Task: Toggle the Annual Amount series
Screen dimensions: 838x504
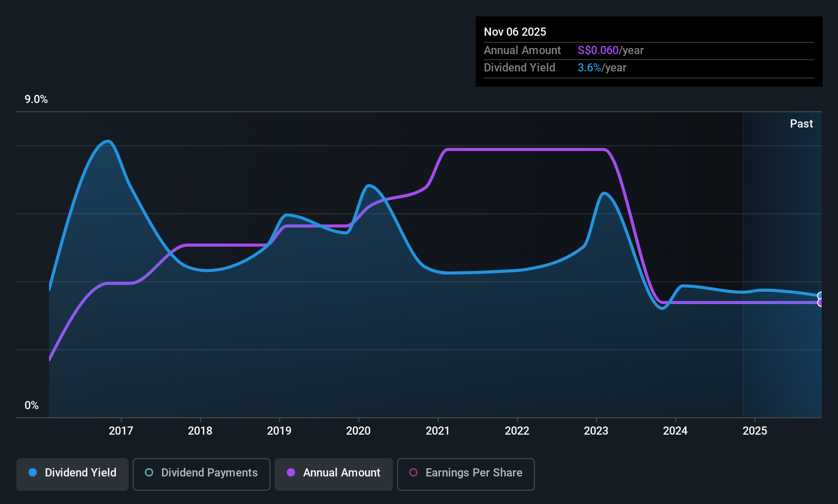Action: click(x=334, y=474)
